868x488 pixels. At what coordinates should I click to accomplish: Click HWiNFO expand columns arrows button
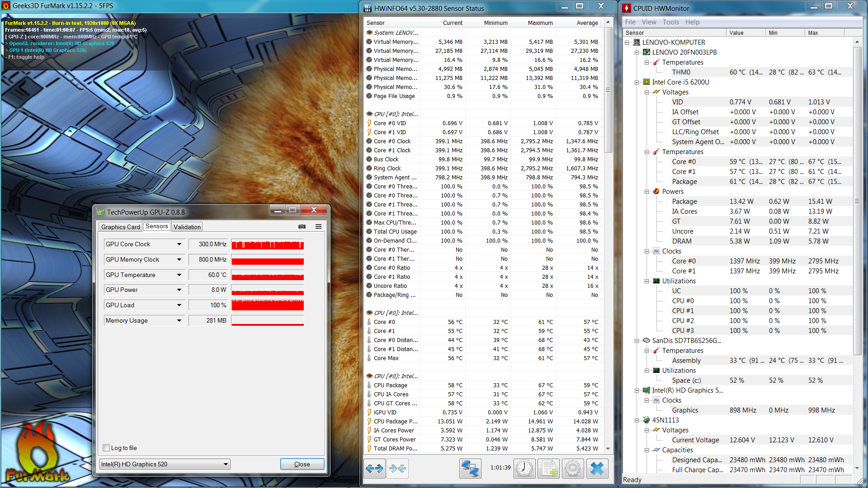[x=374, y=469]
